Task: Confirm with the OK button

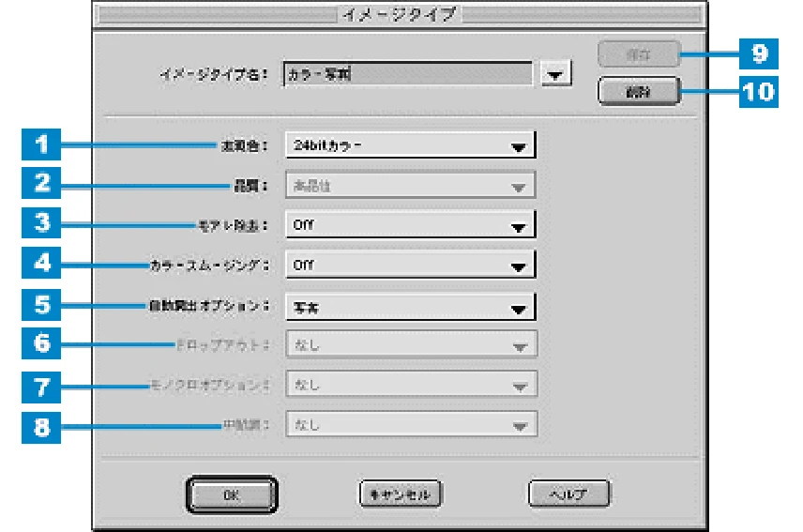Action: click(x=232, y=494)
